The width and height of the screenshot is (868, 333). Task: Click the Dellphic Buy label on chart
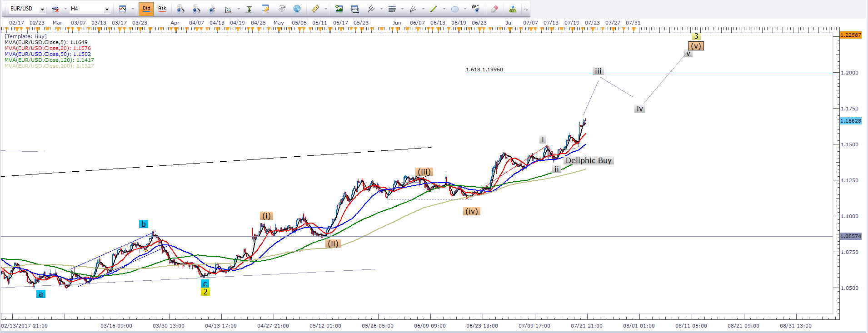click(x=589, y=160)
